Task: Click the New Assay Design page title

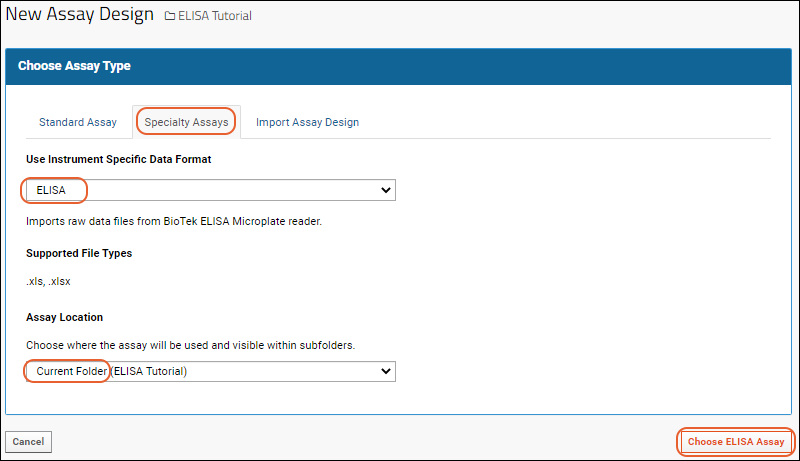Action: 80,14
